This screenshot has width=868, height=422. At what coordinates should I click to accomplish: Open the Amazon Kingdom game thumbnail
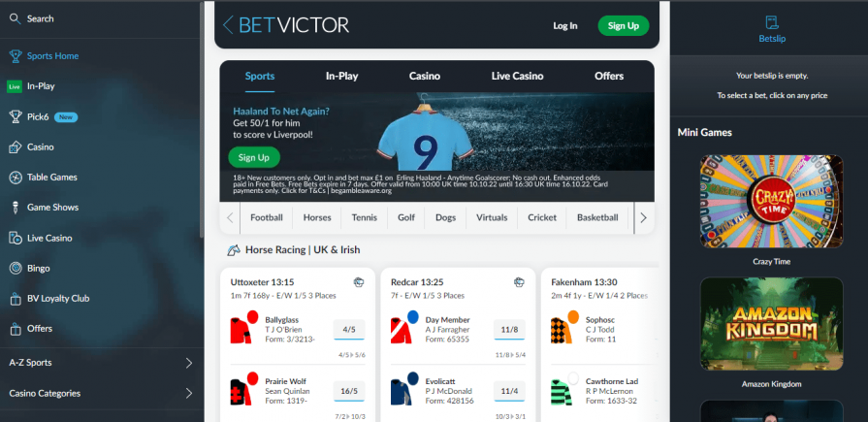click(x=772, y=323)
